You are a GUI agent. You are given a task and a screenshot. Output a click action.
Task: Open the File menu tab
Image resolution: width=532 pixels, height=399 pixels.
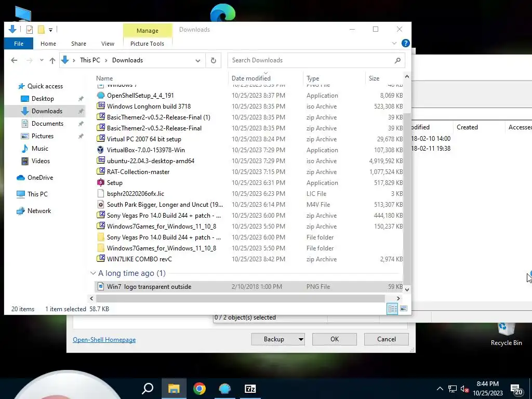(x=19, y=44)
